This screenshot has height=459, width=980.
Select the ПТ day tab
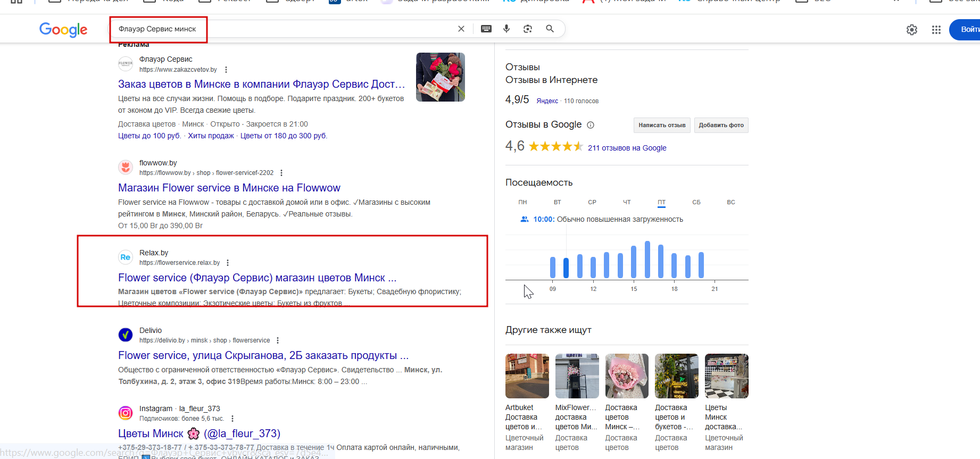click(x=661, y=202)
